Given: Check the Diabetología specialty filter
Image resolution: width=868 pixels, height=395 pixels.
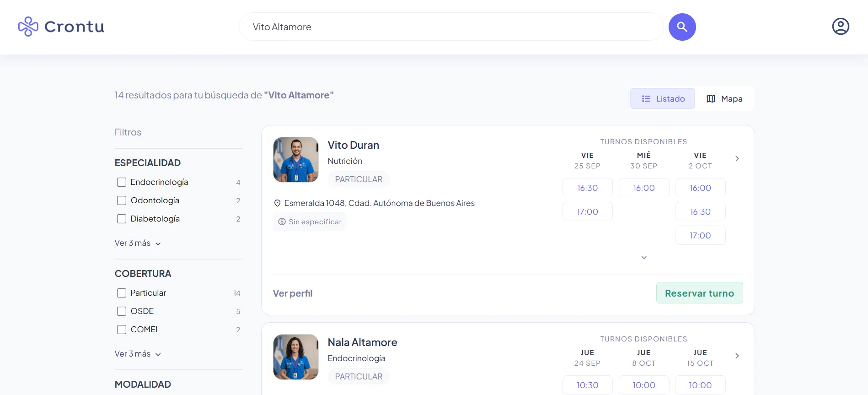Looking at the screenshot, I should [122, 219].
